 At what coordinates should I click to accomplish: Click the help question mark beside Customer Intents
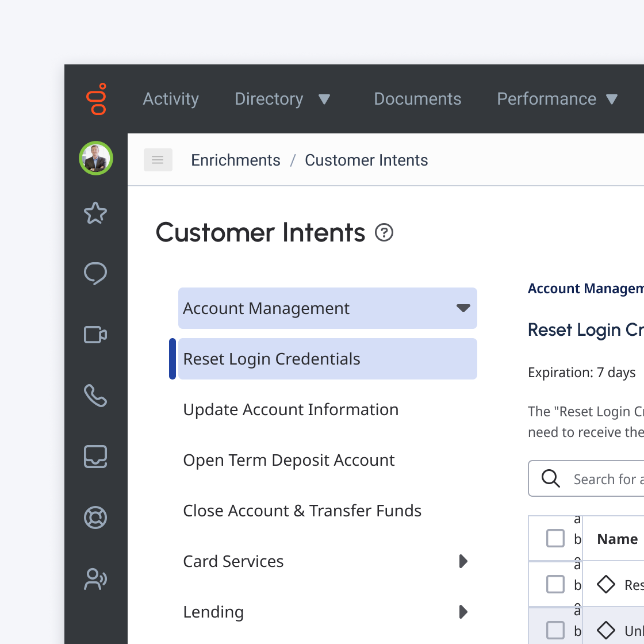[384, 232]
